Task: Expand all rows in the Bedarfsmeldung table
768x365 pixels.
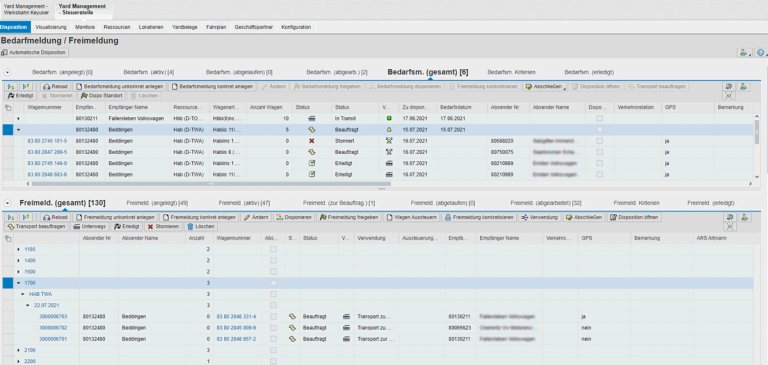Action: pyautogui.click(x=11, y=87)
